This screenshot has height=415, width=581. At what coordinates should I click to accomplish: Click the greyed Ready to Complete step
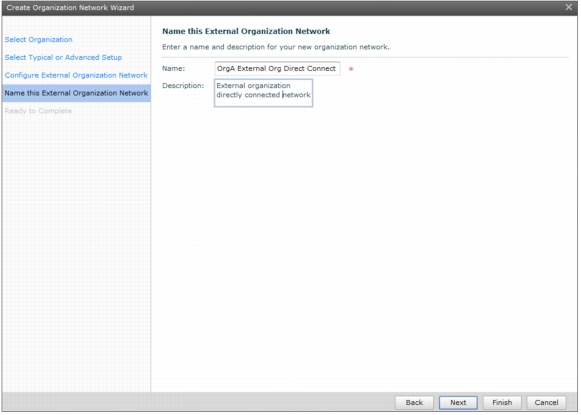(38, 111)
